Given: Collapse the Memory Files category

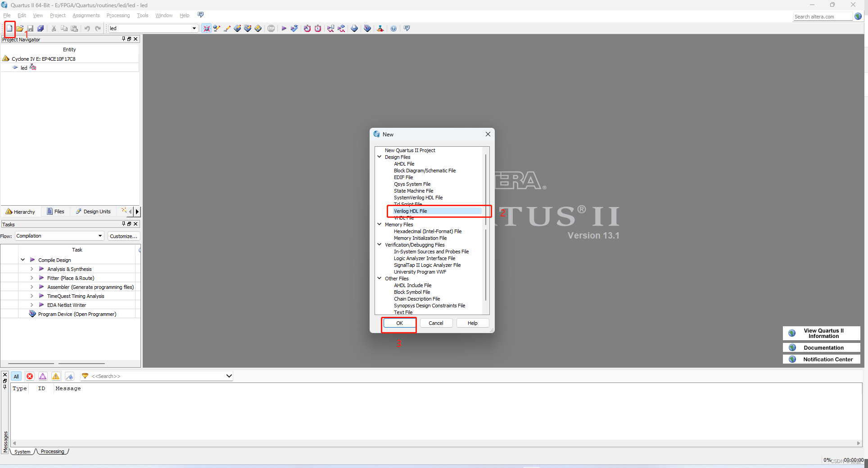Looking at the screenshot, I should [x=380, y=224].
